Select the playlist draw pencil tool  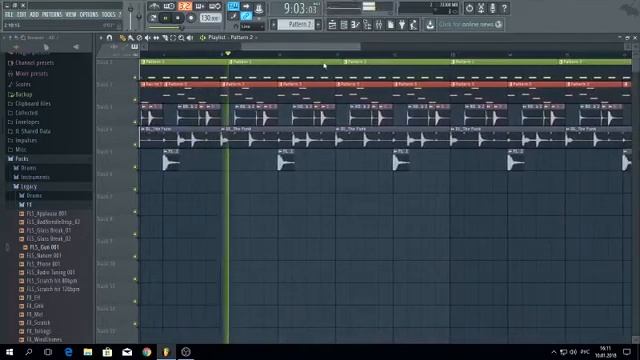[122, 38]
